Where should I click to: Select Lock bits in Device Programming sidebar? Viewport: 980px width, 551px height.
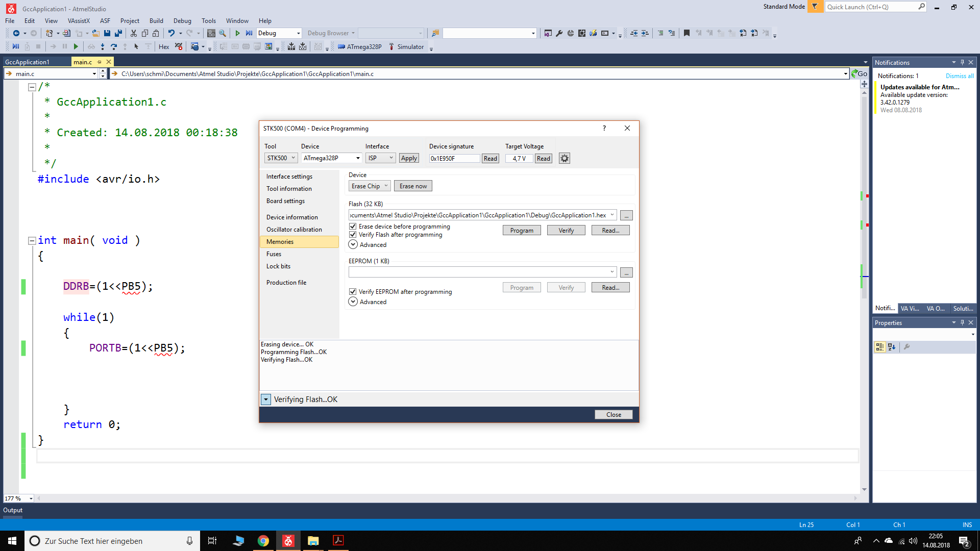click(x=278, y=266)
